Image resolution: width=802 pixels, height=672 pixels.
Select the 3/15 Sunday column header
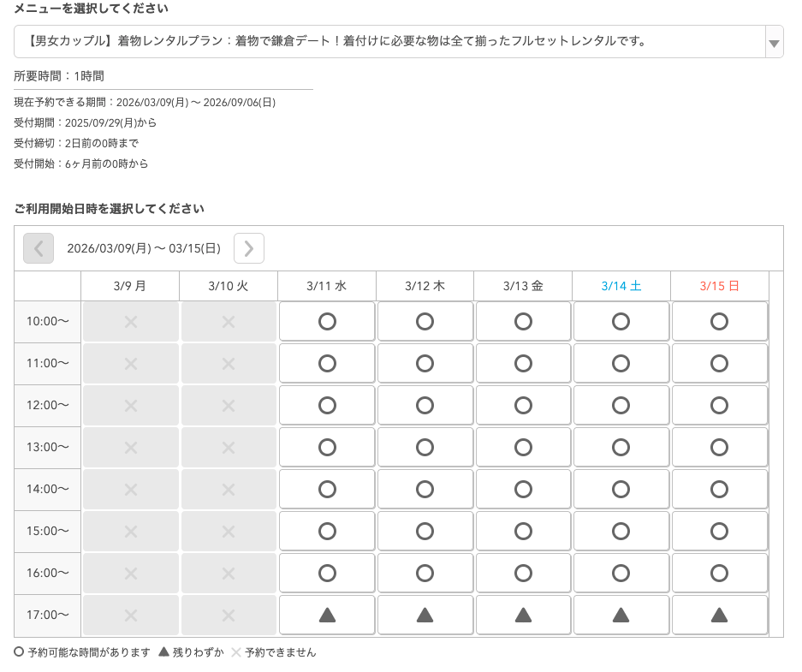[719, 286]
